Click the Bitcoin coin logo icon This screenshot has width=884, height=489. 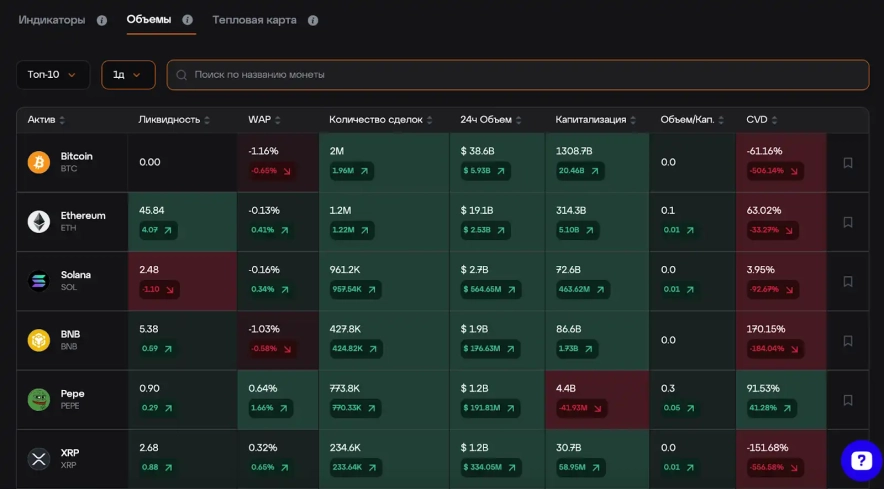(x=39, y=162)
